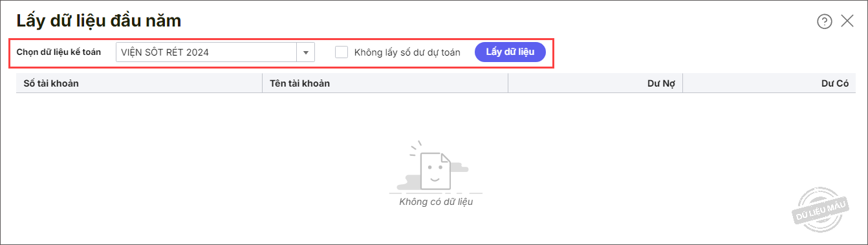The height and width of the screenshot is (245, 868).
Task: Click the smiling empty document icon
Action: pos(435,169)
